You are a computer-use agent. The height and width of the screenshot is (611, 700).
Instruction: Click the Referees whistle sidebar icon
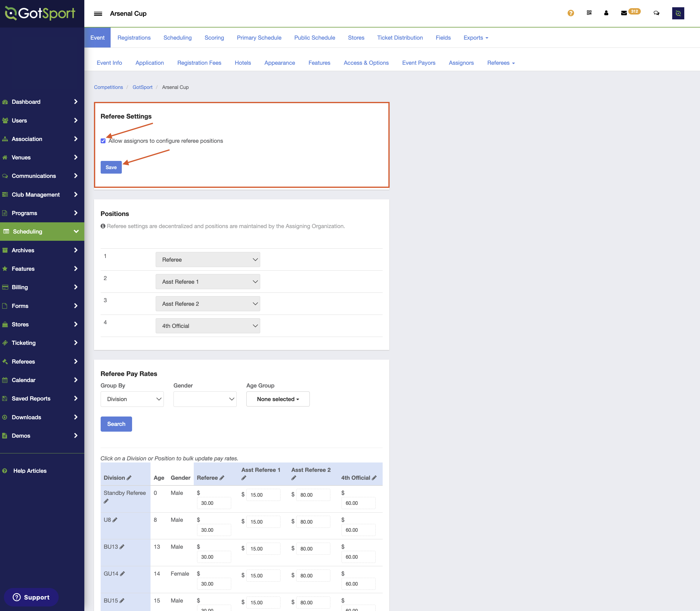coord(5,362)
